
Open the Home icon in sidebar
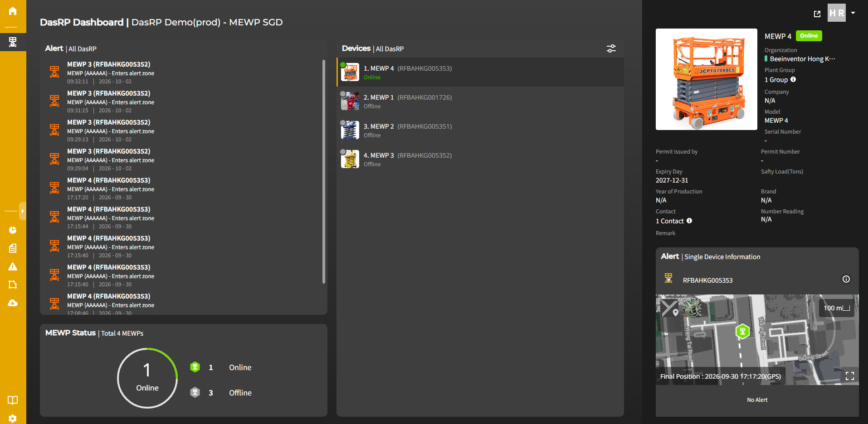click(x=13, y=11)
